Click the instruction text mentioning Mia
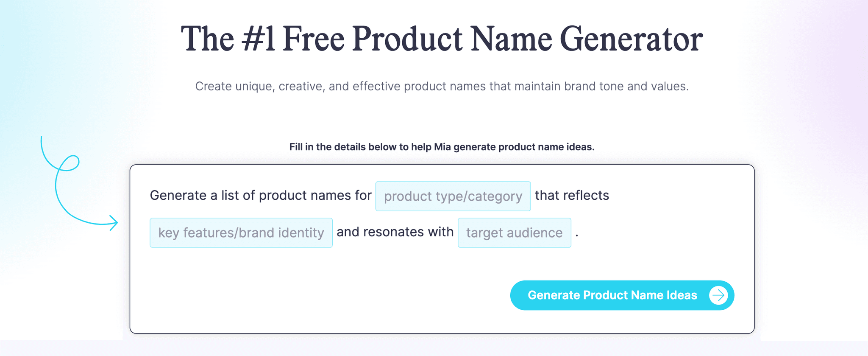868x356 pixels. click(442, 147)
